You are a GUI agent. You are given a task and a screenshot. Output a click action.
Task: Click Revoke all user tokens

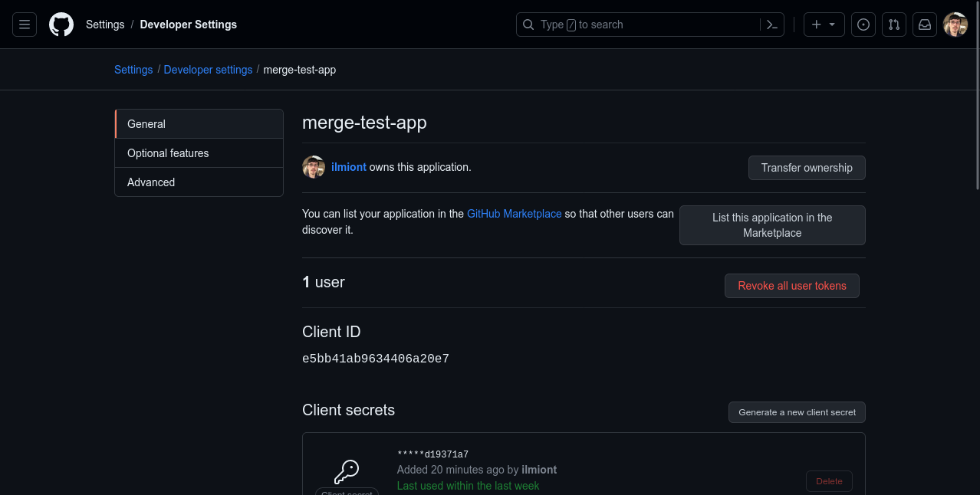[x=791, y=285]
